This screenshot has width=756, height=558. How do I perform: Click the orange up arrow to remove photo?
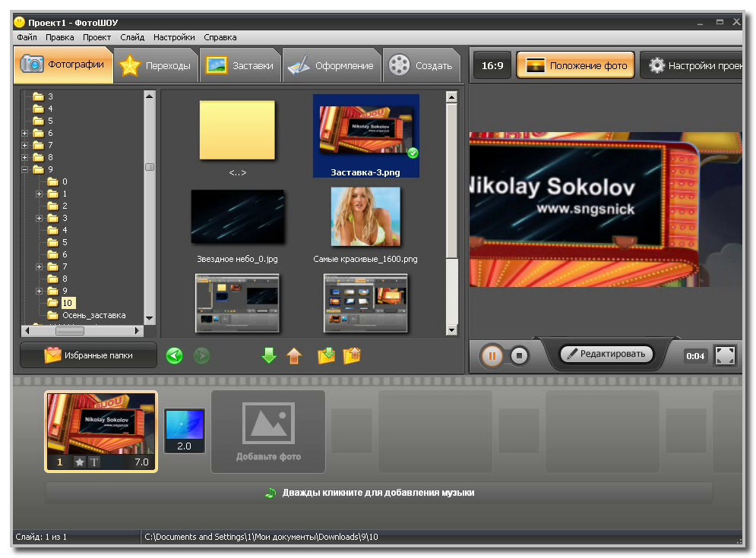[294, 355]
